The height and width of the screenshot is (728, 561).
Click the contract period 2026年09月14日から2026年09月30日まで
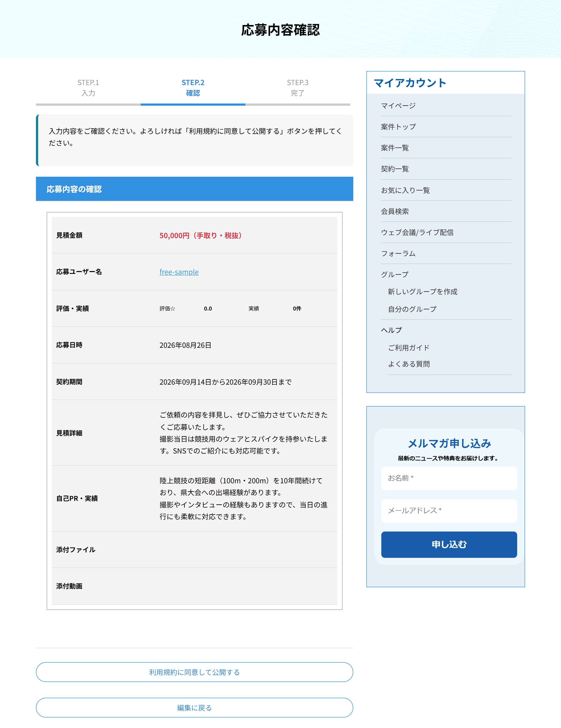coord(225,382)
